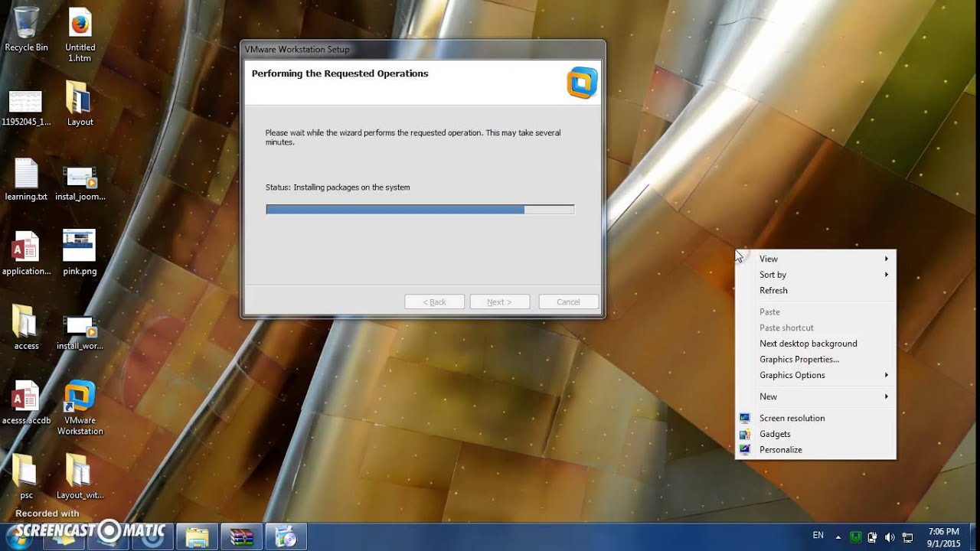The image size is (980, 551).
Task: Choose Refresh from the context menu
Action: click(815, 291)
